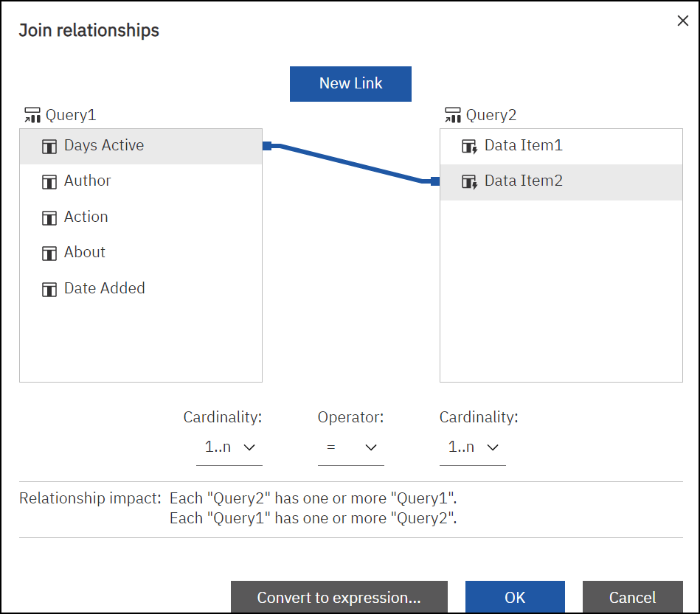Click Convert to expression button

click(339, 597)
